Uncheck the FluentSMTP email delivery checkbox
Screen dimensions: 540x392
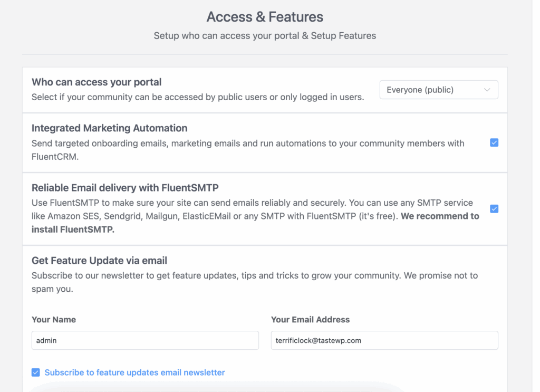tap(494, 209)
